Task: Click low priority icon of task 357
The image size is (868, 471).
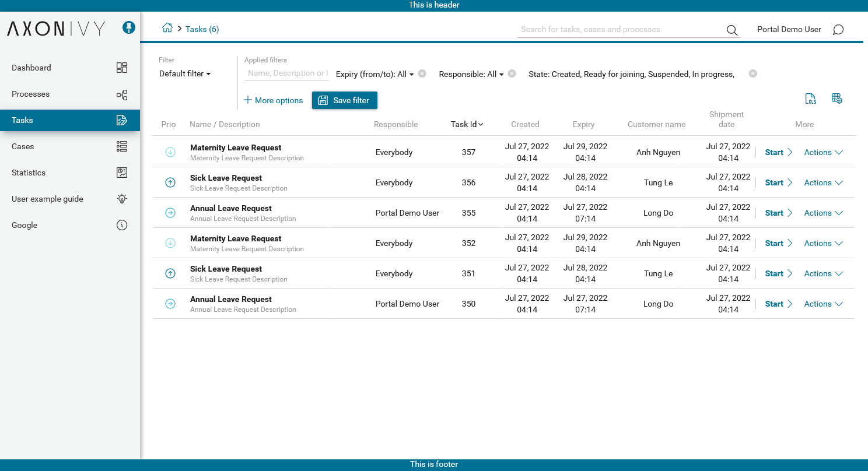Action: 170,152
